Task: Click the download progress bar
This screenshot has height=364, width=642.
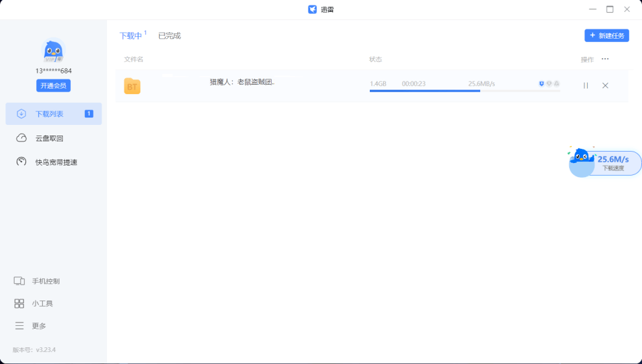Action: pyautogui.click(x=465, y=91)
